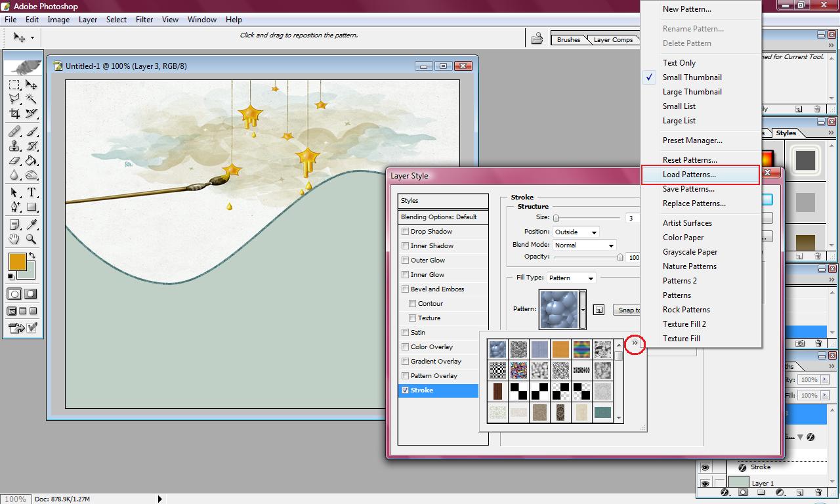The height and width of the screenshot is (504, 840).
Task: Open the stroke Position dropdown
Action: point(576,232)
